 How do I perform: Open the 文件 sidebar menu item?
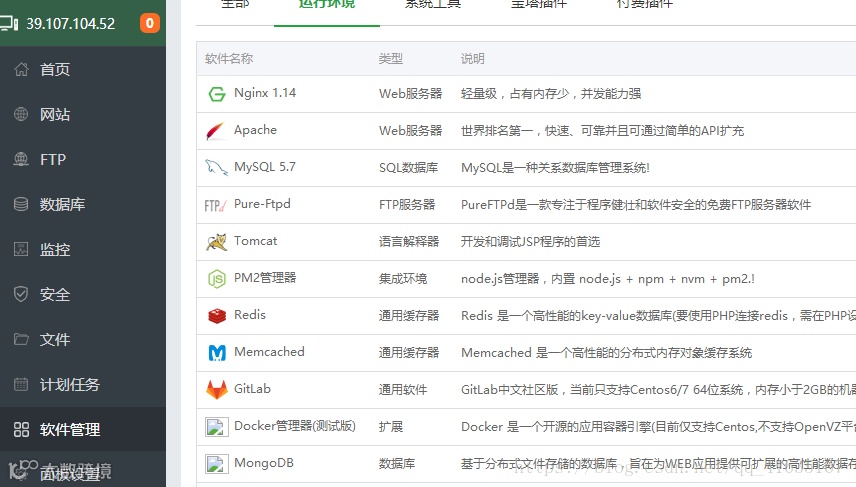click(x=83, y=340)
